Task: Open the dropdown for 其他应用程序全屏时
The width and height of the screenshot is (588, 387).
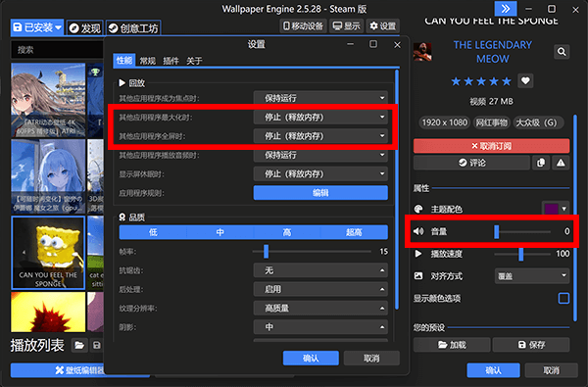Action: coord(320,136)
